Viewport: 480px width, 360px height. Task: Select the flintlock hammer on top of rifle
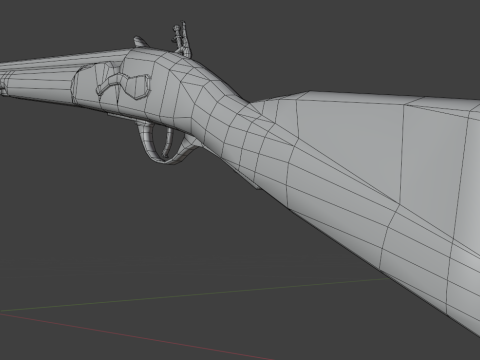182,39
